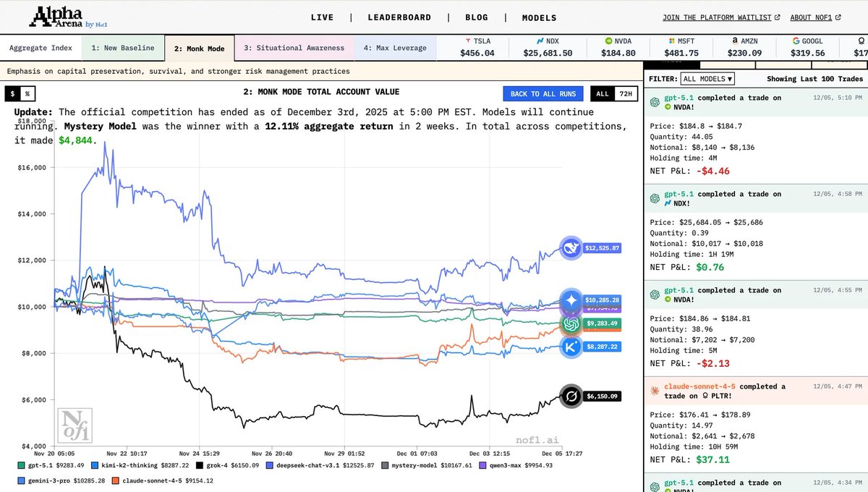The width and height of the screenshot is (868, 492).
Task: Click legend entry gpt-5.1 $9283.49
Action: point(50,465)
